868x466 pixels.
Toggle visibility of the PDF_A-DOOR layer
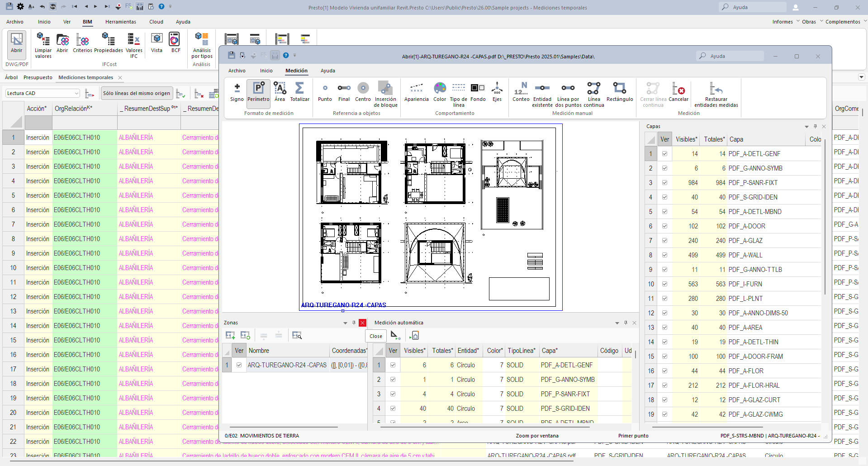tap(664, 226)
